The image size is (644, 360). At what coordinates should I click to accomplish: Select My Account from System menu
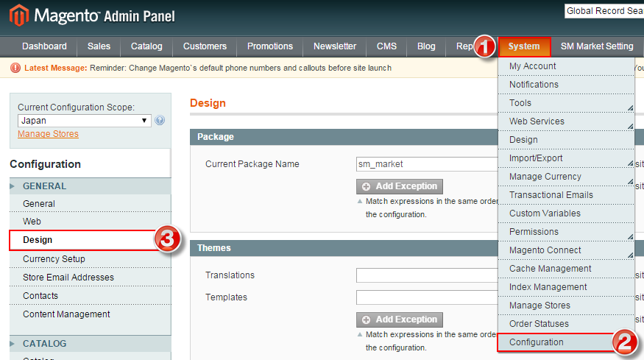(566, 66)
